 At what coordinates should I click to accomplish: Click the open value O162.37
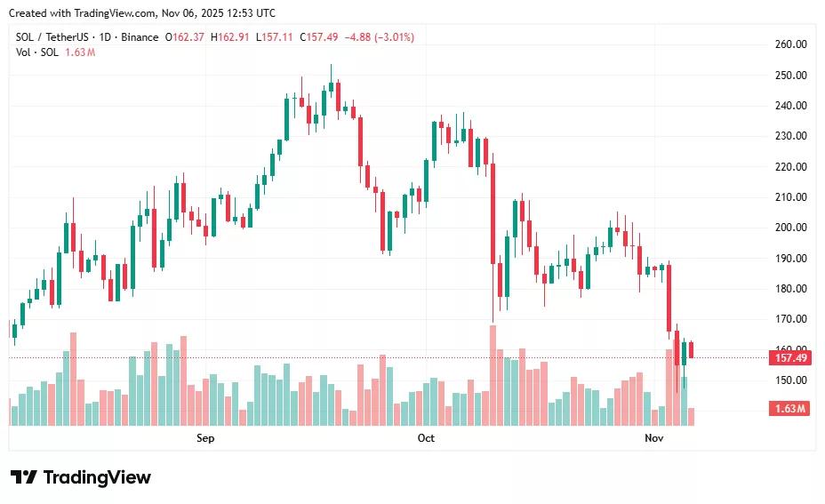184,37
